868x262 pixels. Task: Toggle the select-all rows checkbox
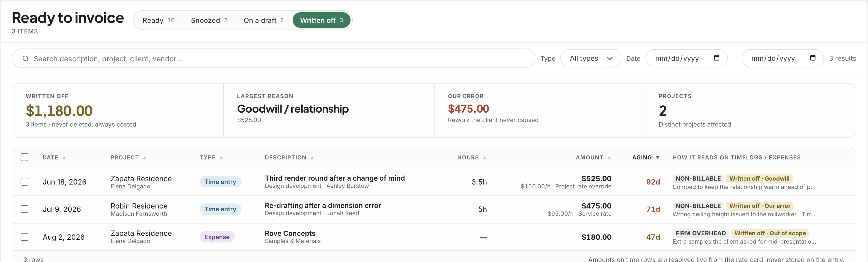24,157
